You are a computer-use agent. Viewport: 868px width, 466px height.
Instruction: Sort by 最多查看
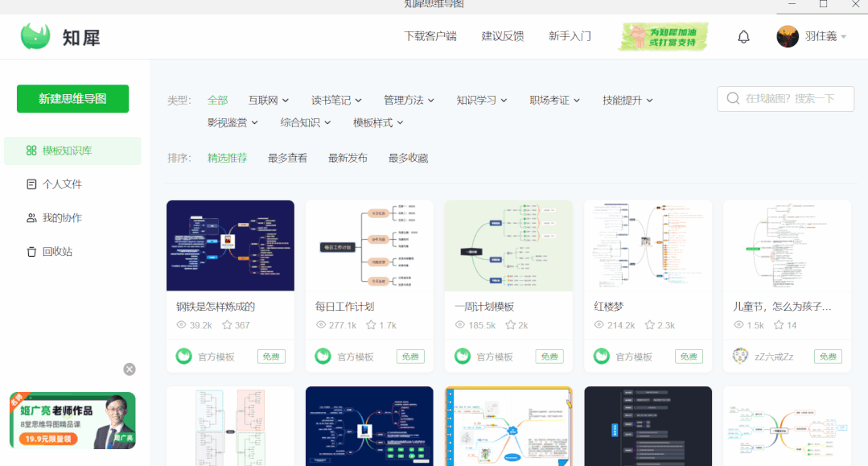click(287, 158)
